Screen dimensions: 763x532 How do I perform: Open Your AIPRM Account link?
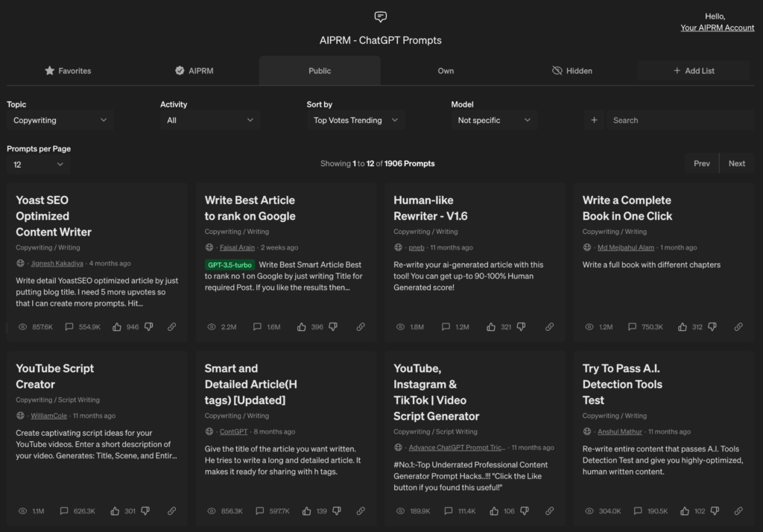tap(718, 28)
